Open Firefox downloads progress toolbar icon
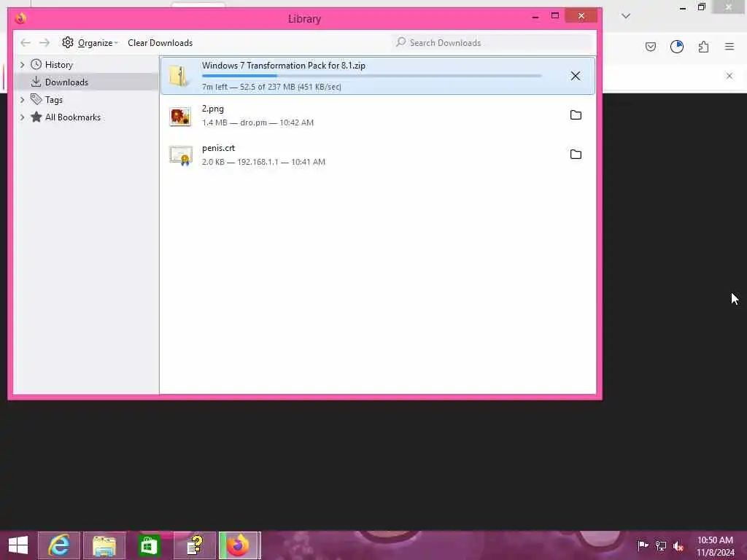The image size is (747, 560). (x=676, y=47)
